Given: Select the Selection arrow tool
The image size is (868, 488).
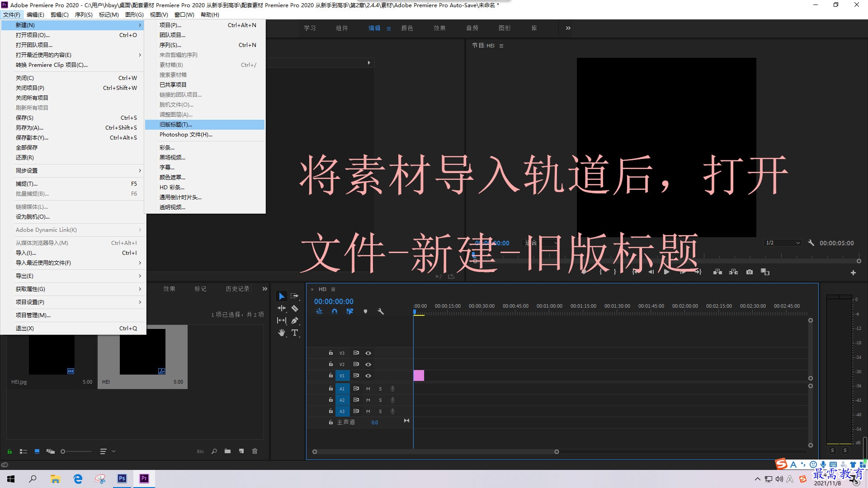Looking at the screenshot, I should click(x=281, y=296).
